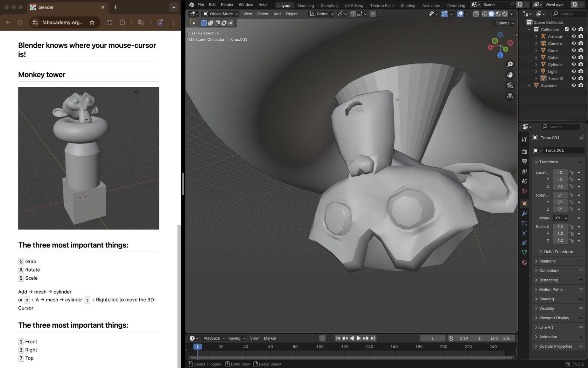
Task: Click the select box tool icon
Action: click(194, 23)
